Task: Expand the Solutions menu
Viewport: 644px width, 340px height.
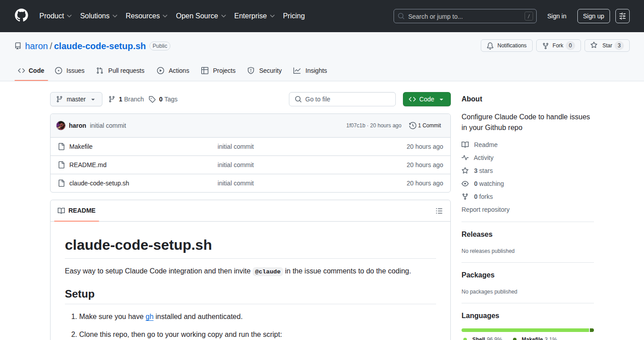Action: (x=99, y=16)
